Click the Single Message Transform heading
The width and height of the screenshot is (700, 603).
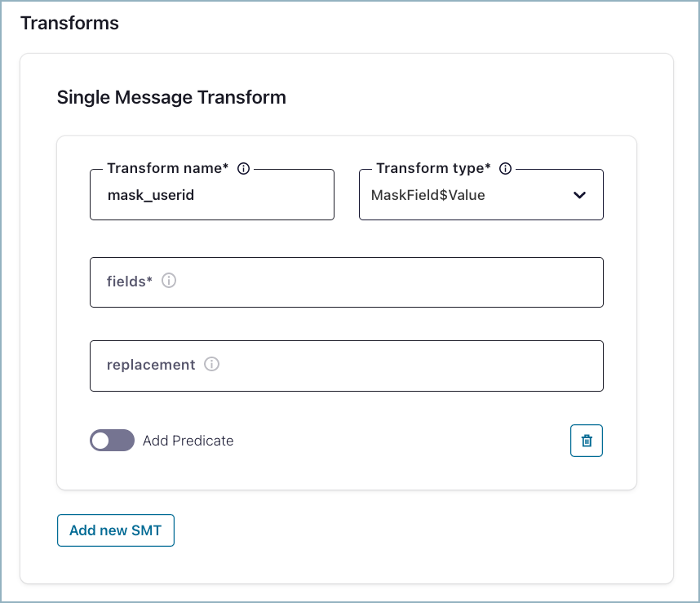click(171, 98)
